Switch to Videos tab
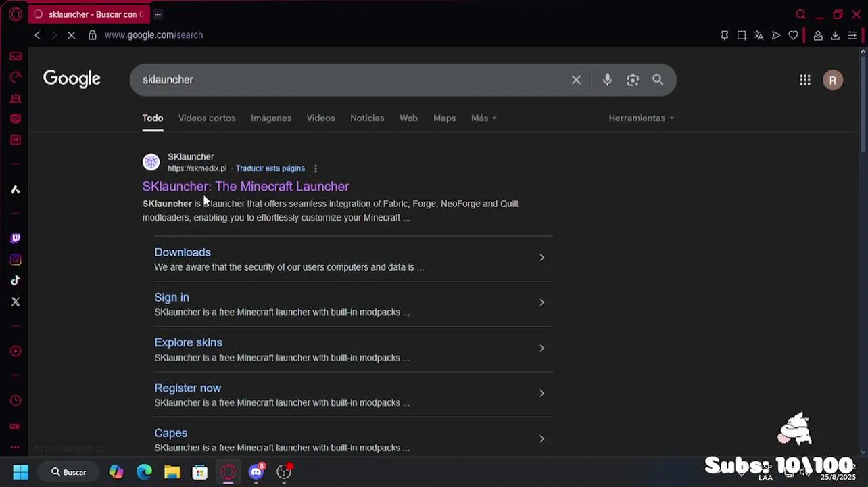 tap(321, 118)
